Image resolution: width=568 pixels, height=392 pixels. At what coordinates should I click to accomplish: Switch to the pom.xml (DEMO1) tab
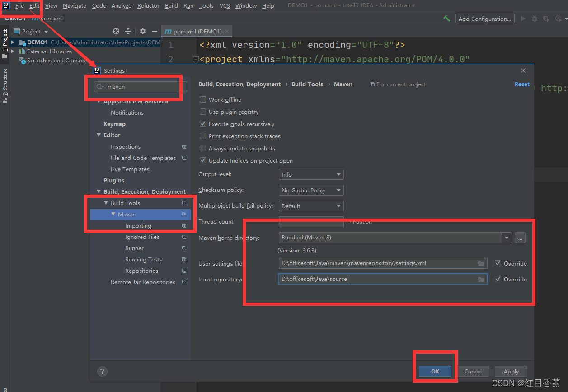point(197,31)
